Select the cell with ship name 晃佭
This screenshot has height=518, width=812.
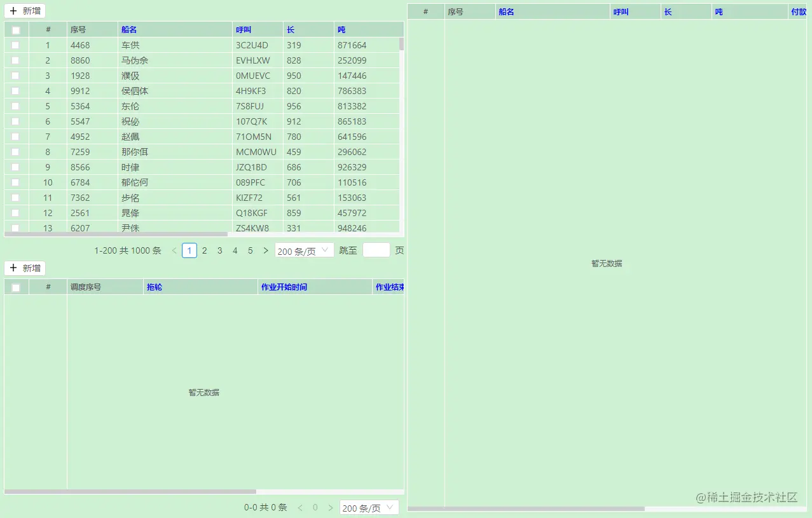[175, 213]
